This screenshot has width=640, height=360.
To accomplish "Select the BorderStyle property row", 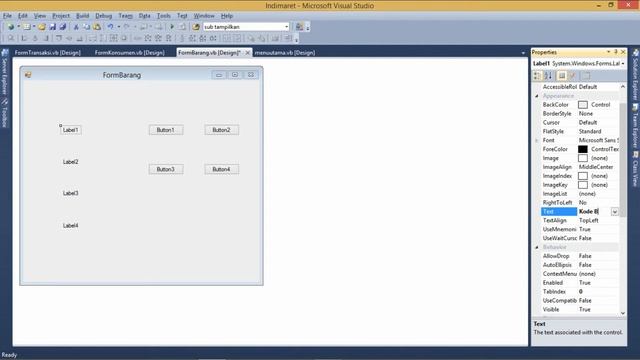I will pyautogui.click(x=580, y=114).
